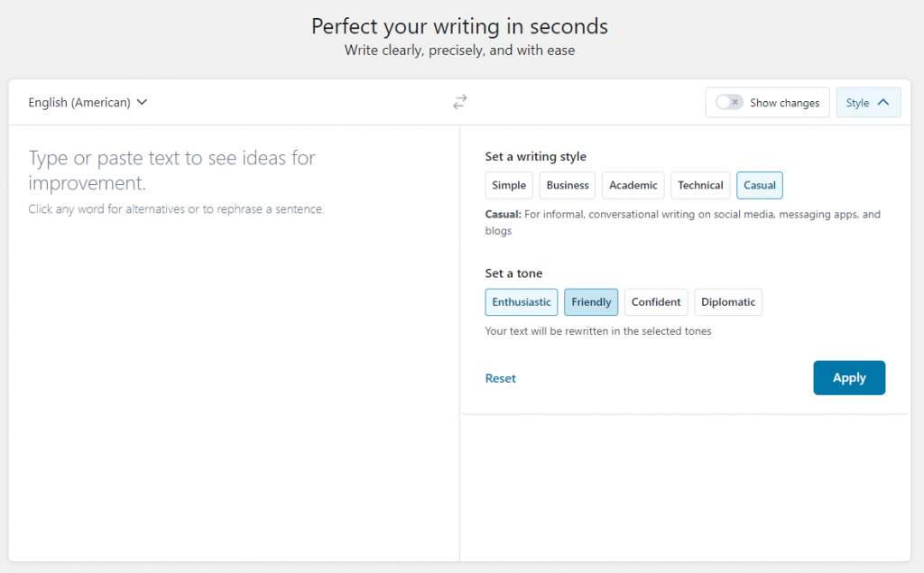The width and height of the screenshot is (924, 573).
Task: Click the chevron beside English (American)
Action: coord(142,103)
